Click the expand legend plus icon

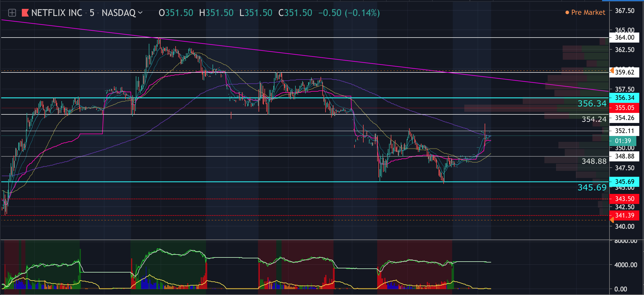tap(12, 13)
